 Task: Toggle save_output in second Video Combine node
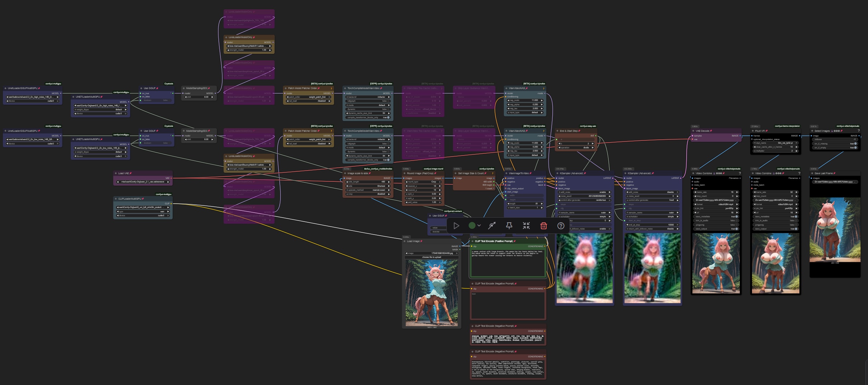(x=775, y=229)
